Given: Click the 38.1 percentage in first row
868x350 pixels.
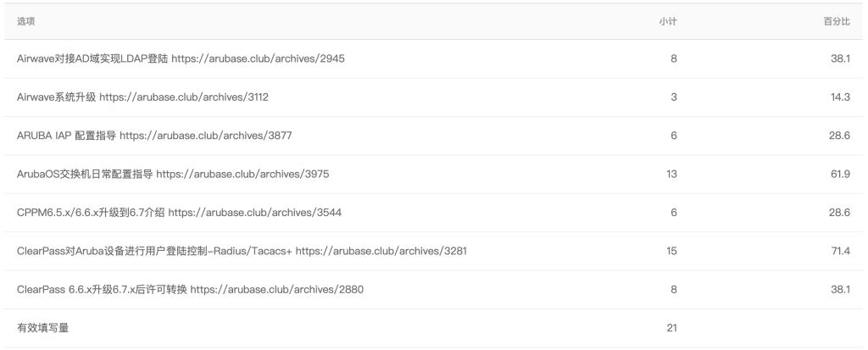Looking at the screenshot, I should (840, 58).
